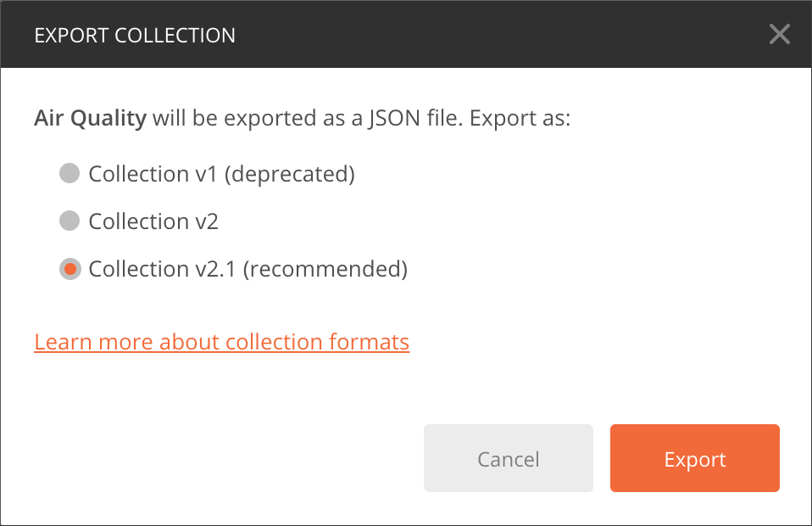Select the Collection v1 radio button

pos(70,173)
